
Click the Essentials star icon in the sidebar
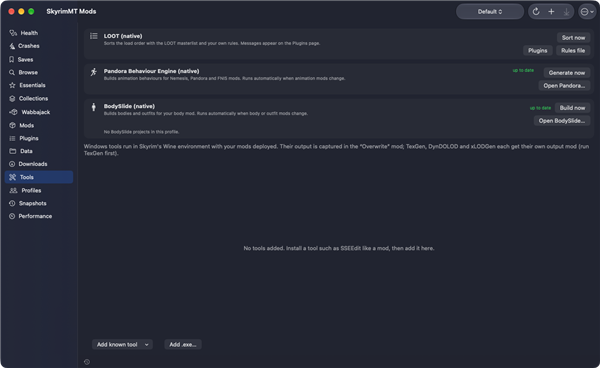coord(12,85)
